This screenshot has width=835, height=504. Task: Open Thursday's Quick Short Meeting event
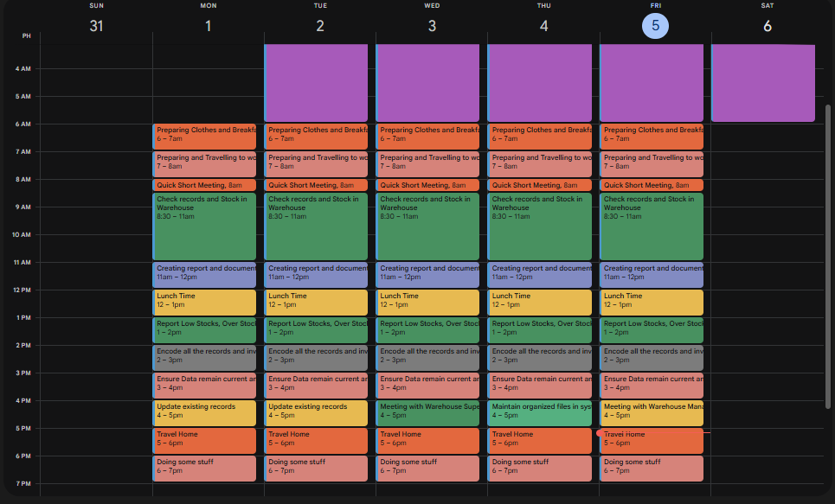(x=540, y=185)
